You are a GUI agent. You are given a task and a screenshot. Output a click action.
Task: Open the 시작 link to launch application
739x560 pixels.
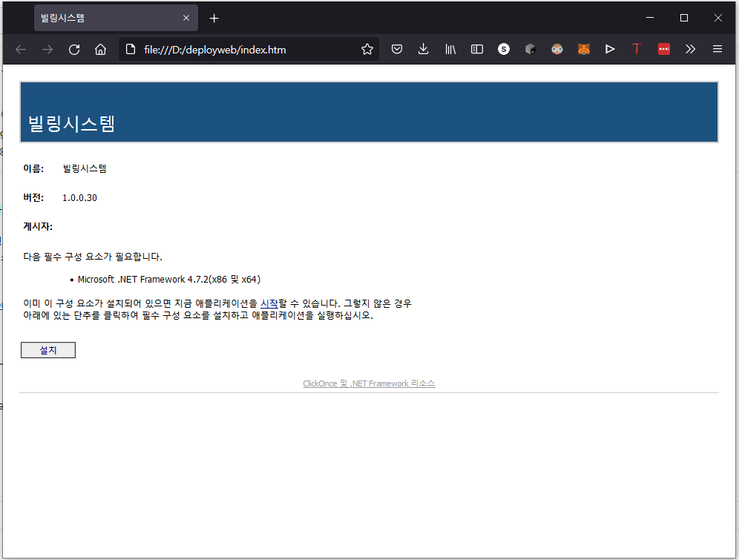tap(269, 304)
